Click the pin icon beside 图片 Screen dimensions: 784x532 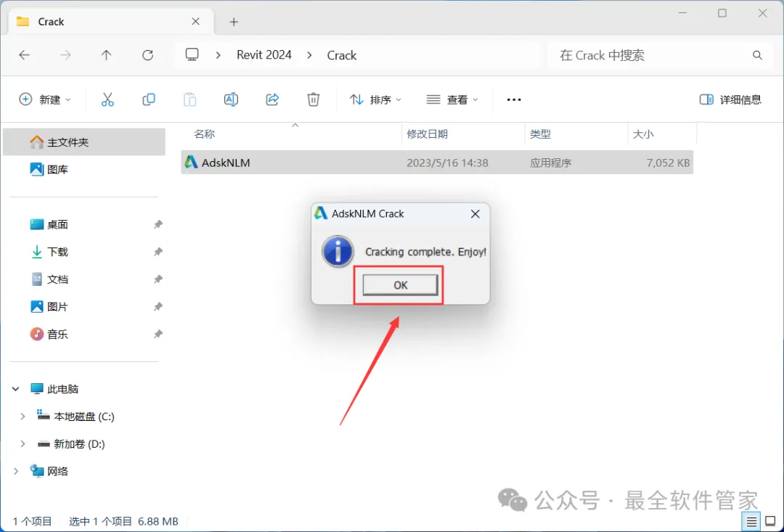click(158, 306)
